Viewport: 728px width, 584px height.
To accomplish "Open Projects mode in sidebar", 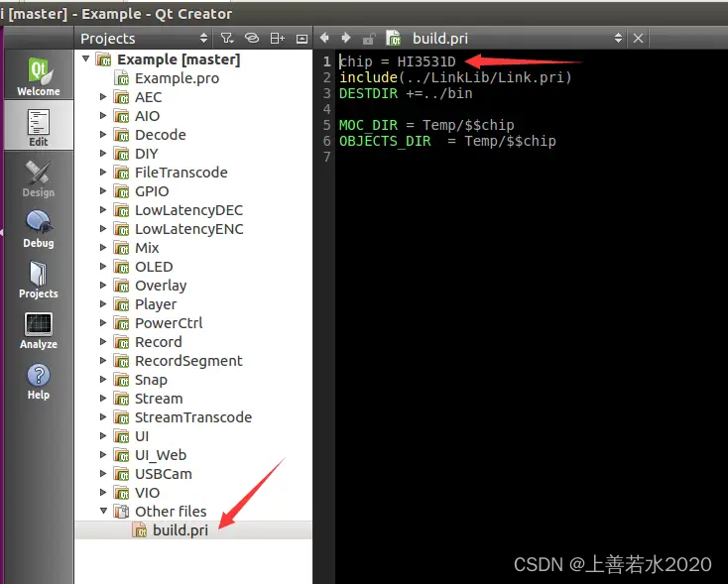I will click(x=39, y=280).
